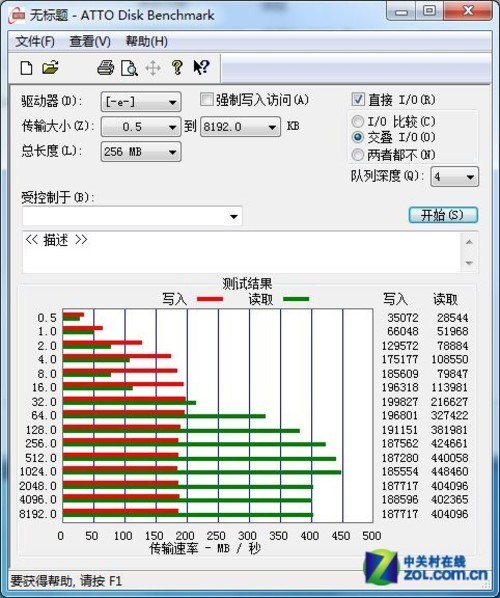
Task: Enable the 强制写入访问 checkbox
Action: click(x=206, y=100)
